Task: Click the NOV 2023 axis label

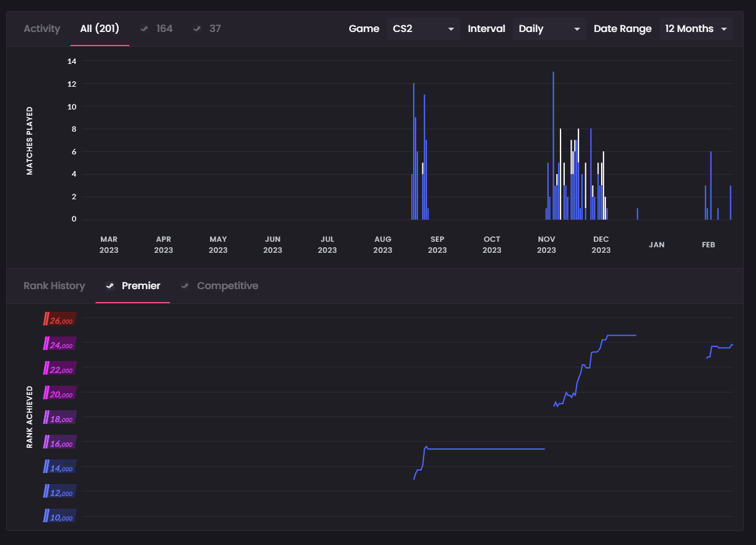Action: point(546,245)
